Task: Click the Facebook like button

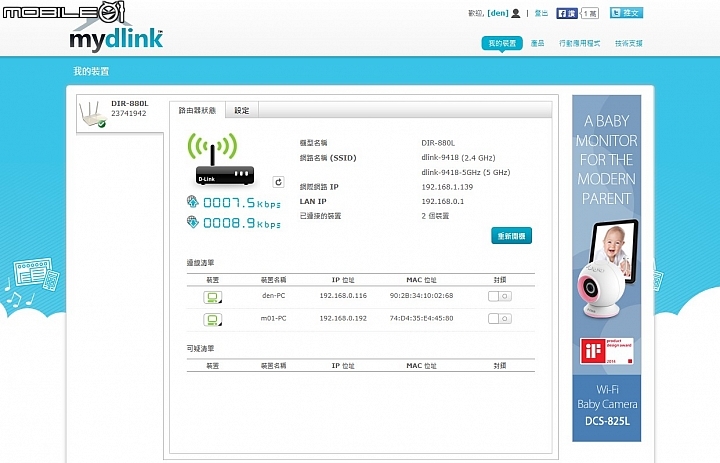Action: tap(567, 13)
